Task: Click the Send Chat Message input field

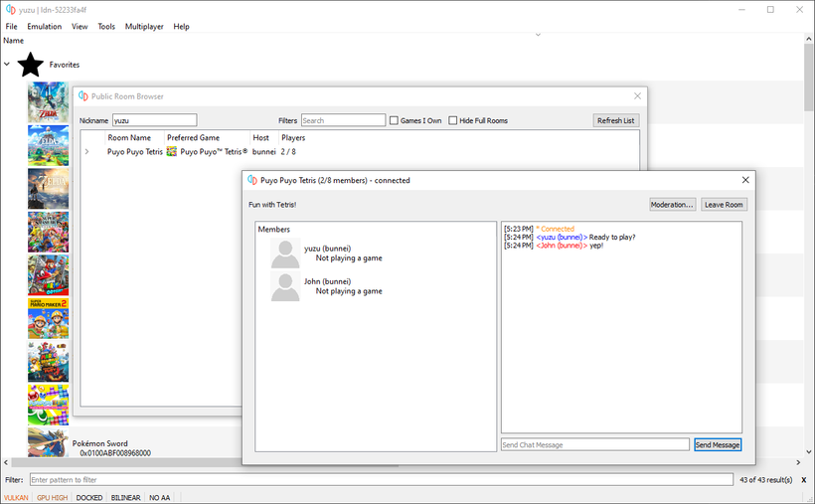Action: tap(594, 445)
